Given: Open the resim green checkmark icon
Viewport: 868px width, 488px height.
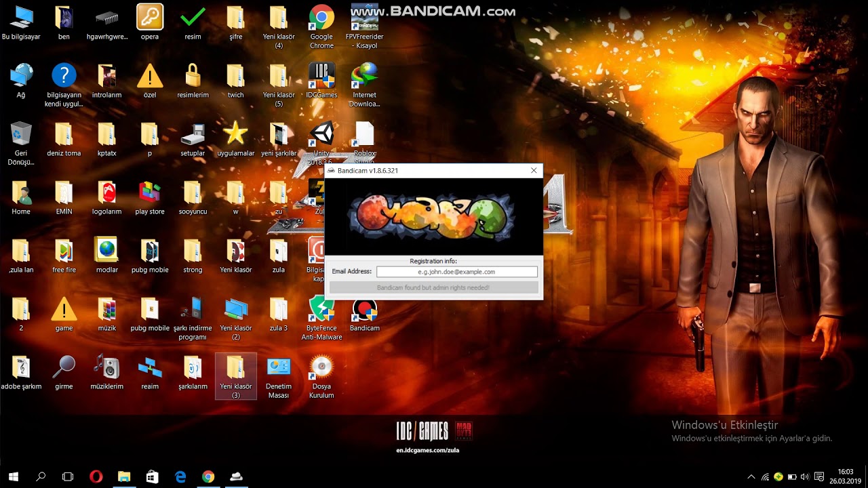Looking at the screenshot, I should pyautogui.click(x=193, y=18).
